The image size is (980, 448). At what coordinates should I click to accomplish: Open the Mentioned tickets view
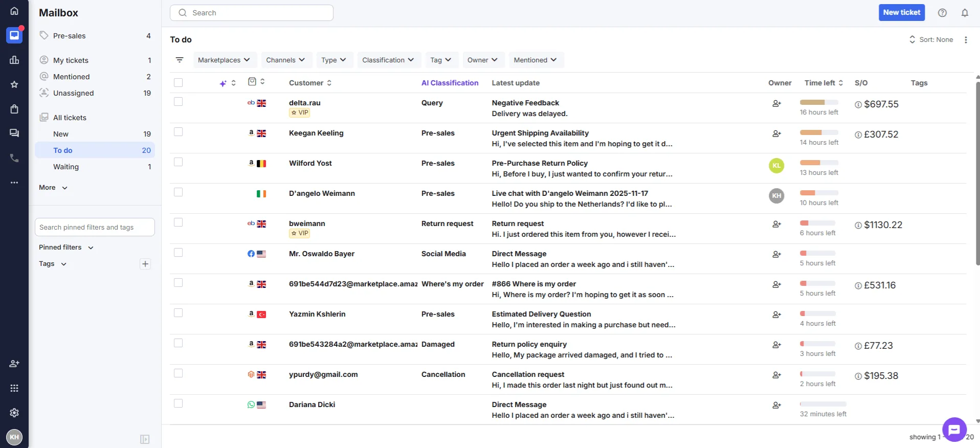95,77
